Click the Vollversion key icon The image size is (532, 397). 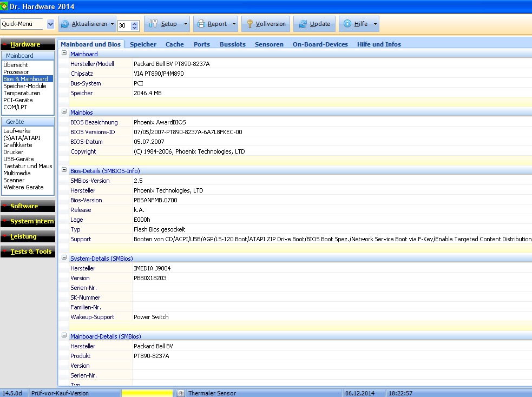click(x=249, y=24)
